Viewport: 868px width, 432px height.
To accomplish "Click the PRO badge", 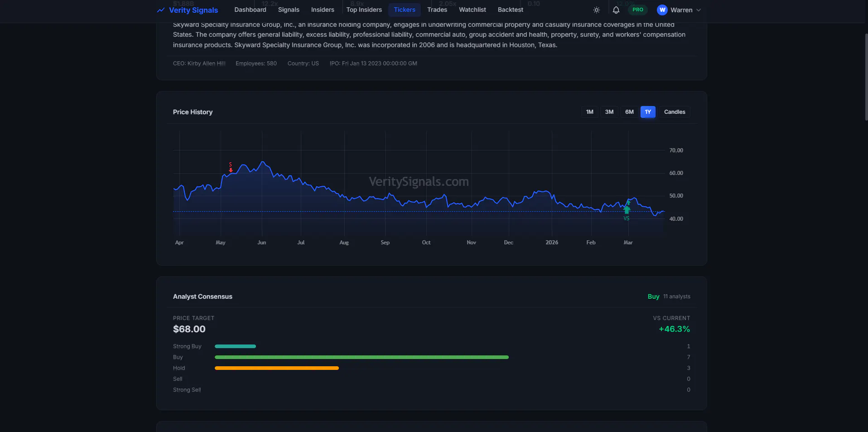I will click(638, 10).
